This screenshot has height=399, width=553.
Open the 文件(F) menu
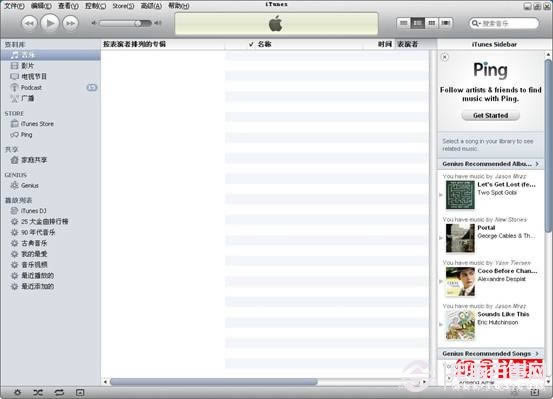point(14,6)
